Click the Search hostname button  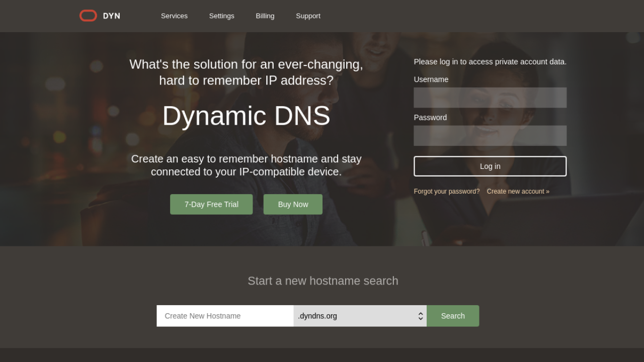tap(453, 316)
